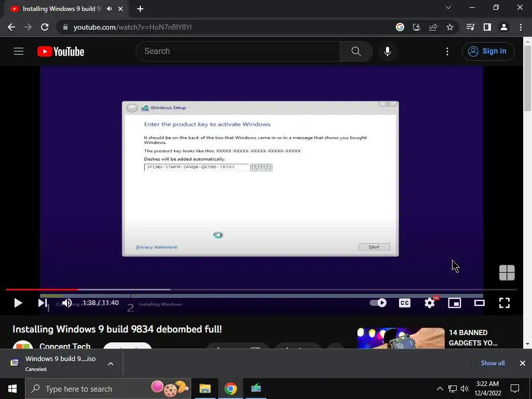Turn on closed captions
The width and height of the screenshot is (532, 399).
(404, 303)
